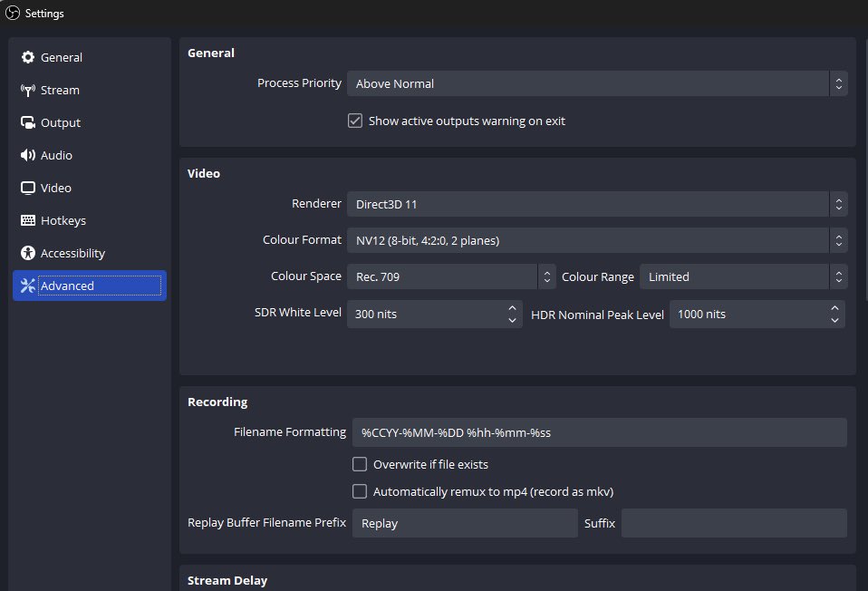Image resolution: width=868 pixels, height=591 pixels.
Task: Click the Advanced tools icon
Action: click(28, 286)
